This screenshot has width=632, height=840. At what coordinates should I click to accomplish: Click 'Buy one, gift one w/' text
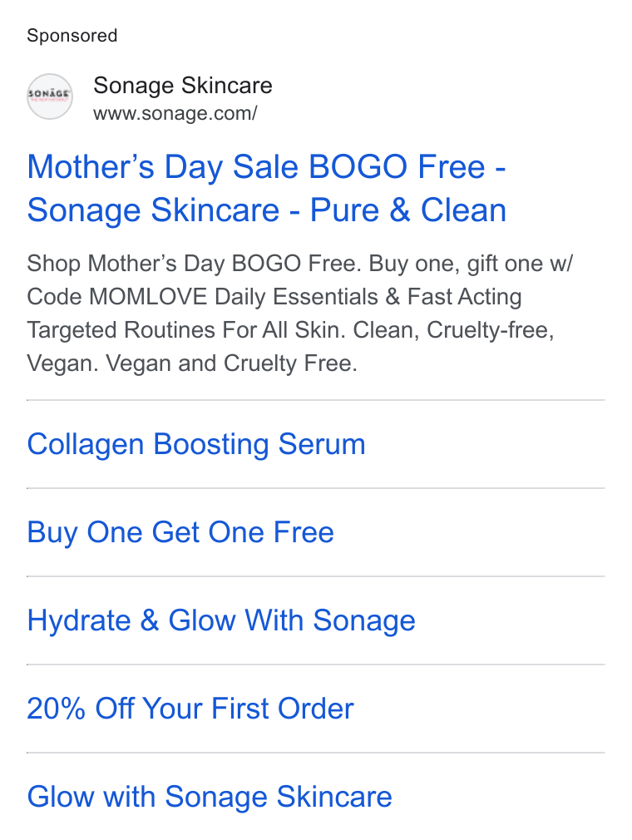[x=471, y=264]
